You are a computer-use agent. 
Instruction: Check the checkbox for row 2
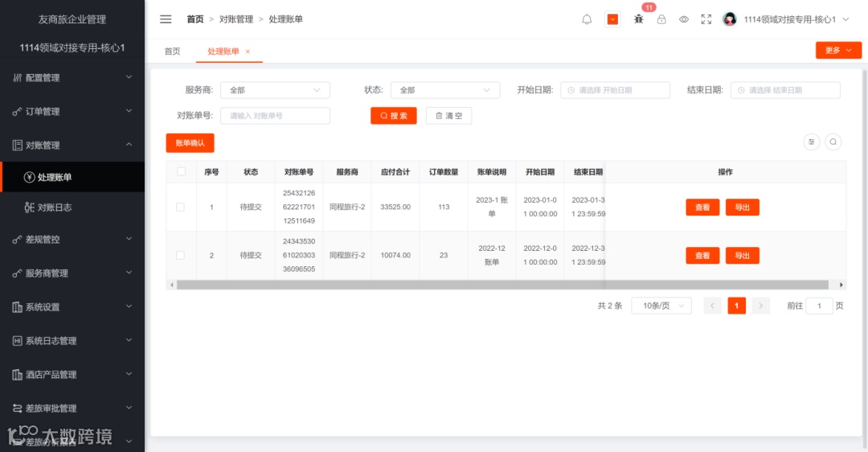[180, 256]
